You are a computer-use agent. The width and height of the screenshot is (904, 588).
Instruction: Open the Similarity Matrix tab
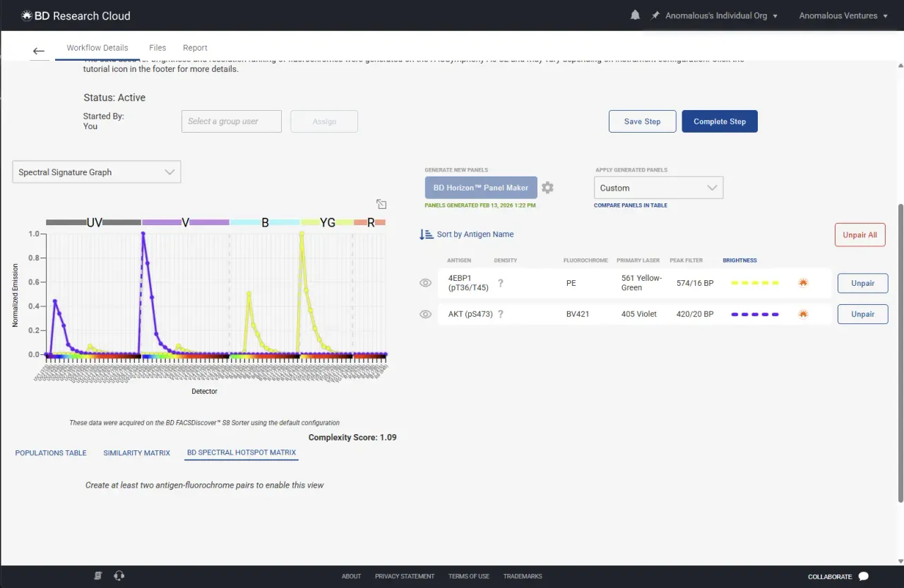point(136,453)
